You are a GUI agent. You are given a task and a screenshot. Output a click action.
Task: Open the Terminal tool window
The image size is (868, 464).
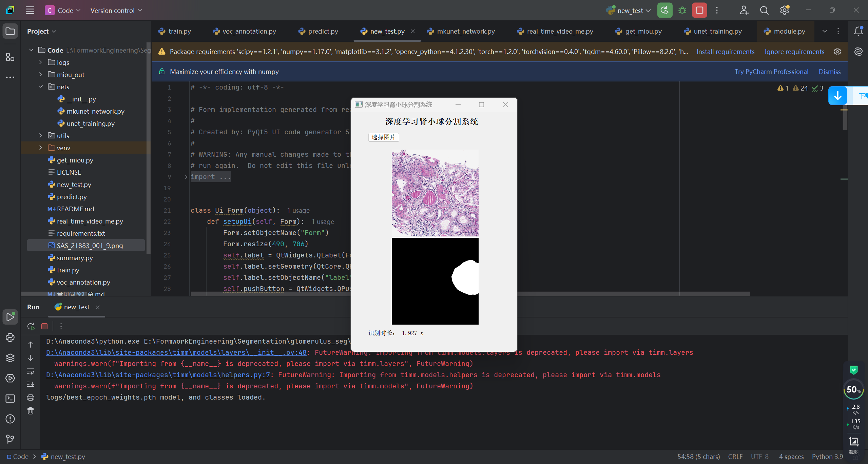click(x=10, y=399)
